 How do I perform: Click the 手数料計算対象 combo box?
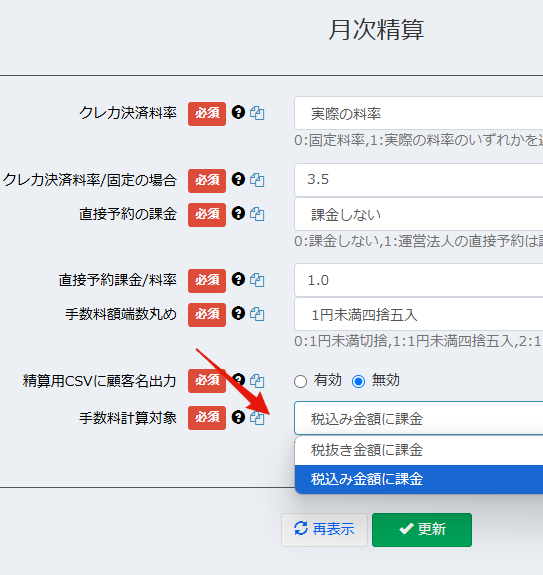tap(418, 418)
